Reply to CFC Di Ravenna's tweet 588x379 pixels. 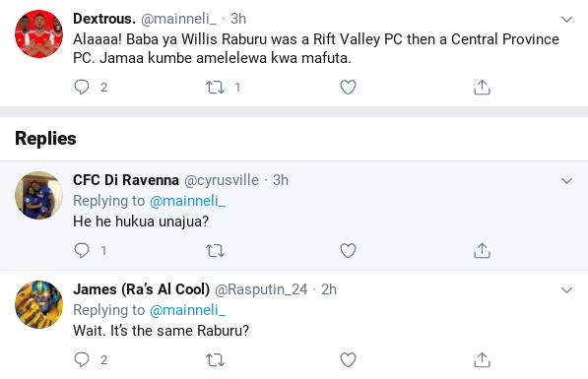82,250
